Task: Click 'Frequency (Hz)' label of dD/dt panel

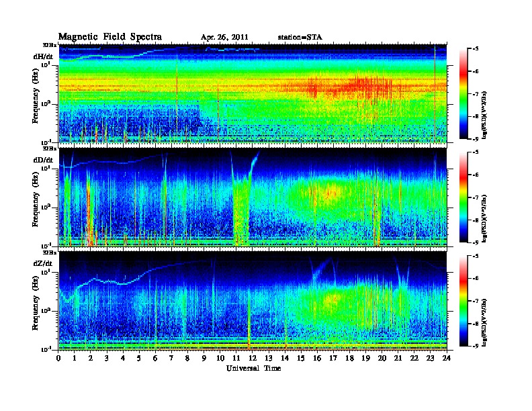Action: click(x=36, y=200)
